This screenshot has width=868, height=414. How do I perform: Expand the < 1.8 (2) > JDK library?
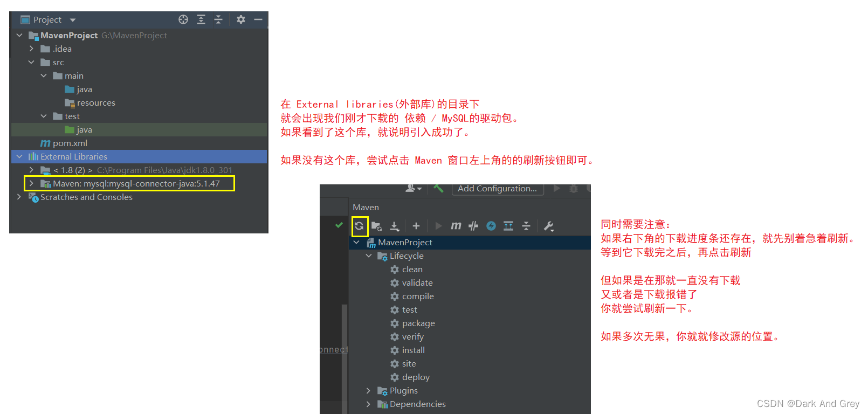[31, 170]
